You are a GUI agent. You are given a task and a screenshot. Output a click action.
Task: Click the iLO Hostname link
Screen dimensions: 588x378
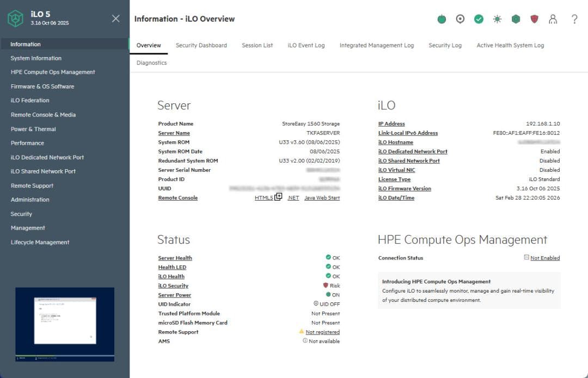[x=396, y=142]
